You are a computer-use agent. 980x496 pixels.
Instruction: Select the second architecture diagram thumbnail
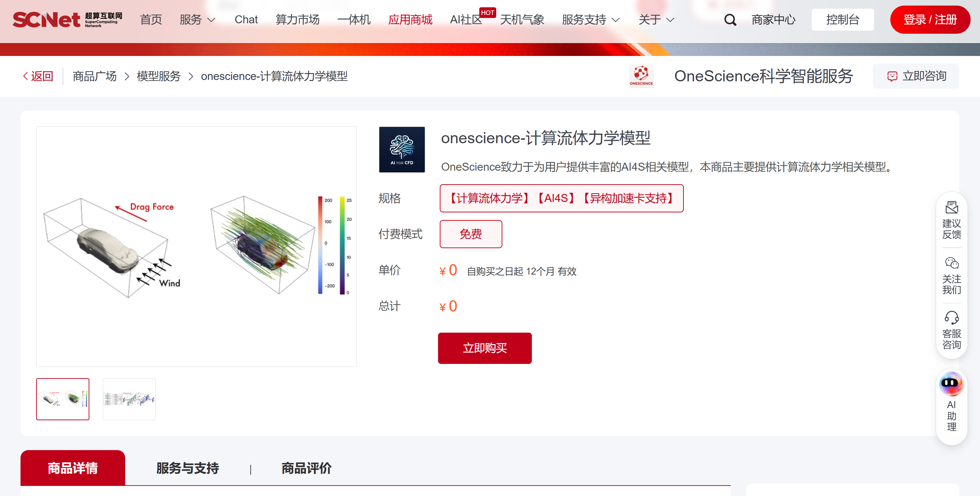[129, 399]
